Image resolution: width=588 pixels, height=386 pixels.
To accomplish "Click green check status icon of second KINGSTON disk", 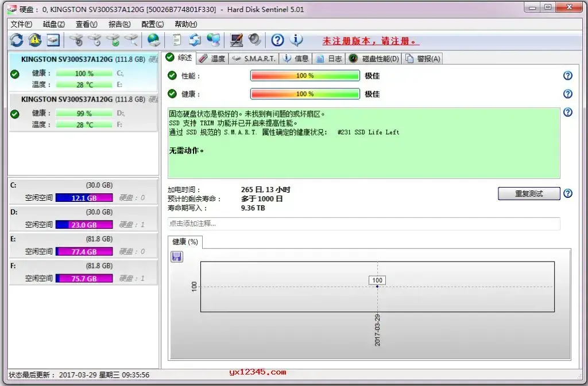I will 14,114.
